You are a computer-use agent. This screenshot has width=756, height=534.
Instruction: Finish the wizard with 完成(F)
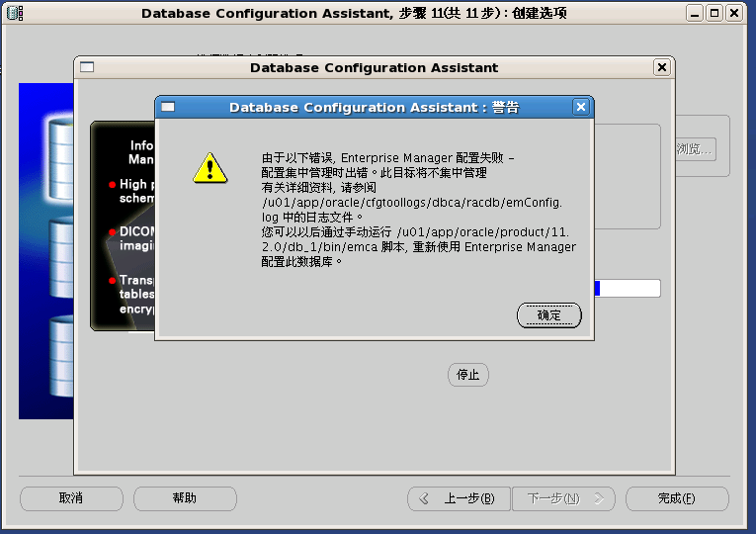[x=677, y=498]
